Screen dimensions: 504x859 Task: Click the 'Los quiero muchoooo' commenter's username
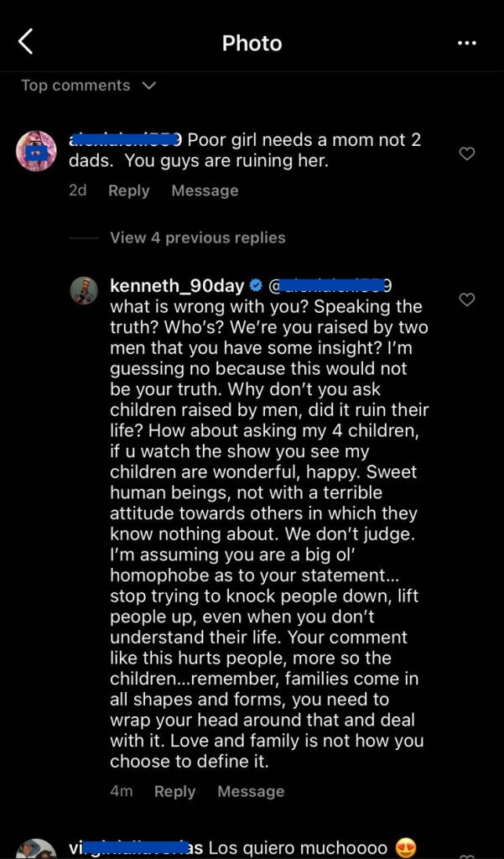(x=136, y=848)
